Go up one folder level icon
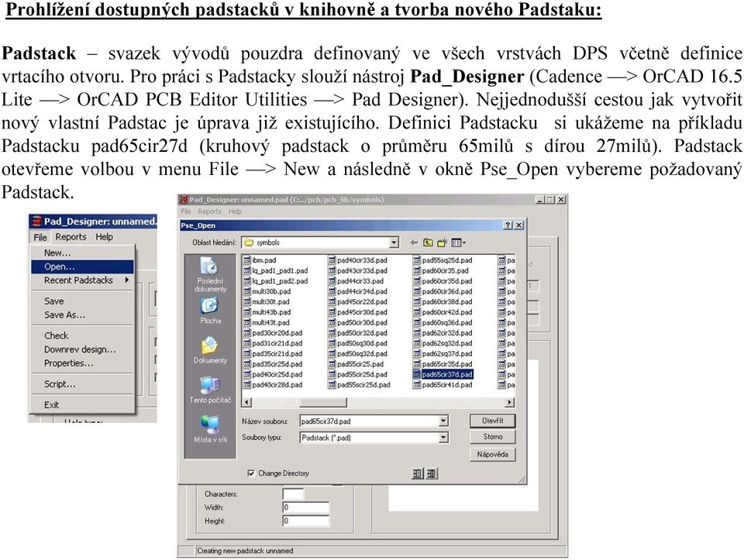Image resolution: width=744 pixels, height=560 pixels. [428, 242]
